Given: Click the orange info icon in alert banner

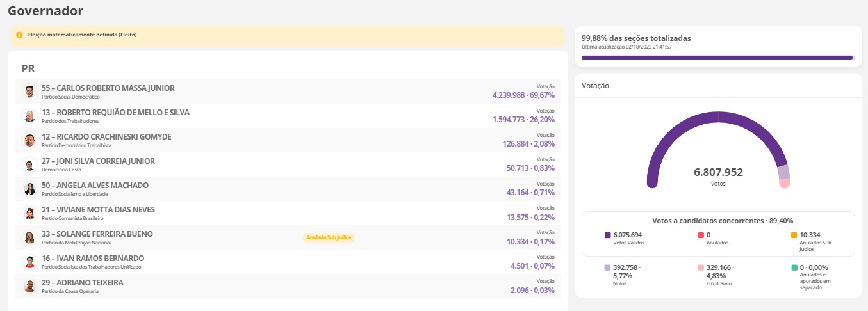Looking at the screenshot, I should click(x=19, y=35).
